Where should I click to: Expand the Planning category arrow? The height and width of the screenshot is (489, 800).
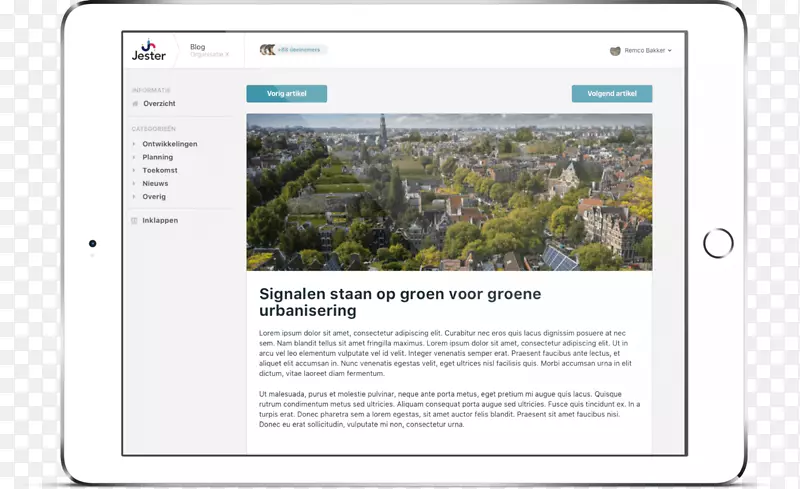pyautogui.click(x=134, y=157)
